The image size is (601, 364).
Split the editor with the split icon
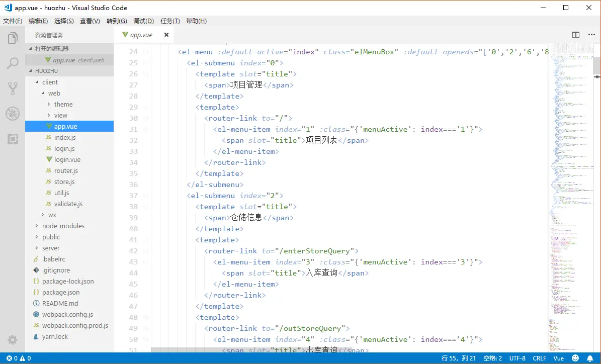576,35
